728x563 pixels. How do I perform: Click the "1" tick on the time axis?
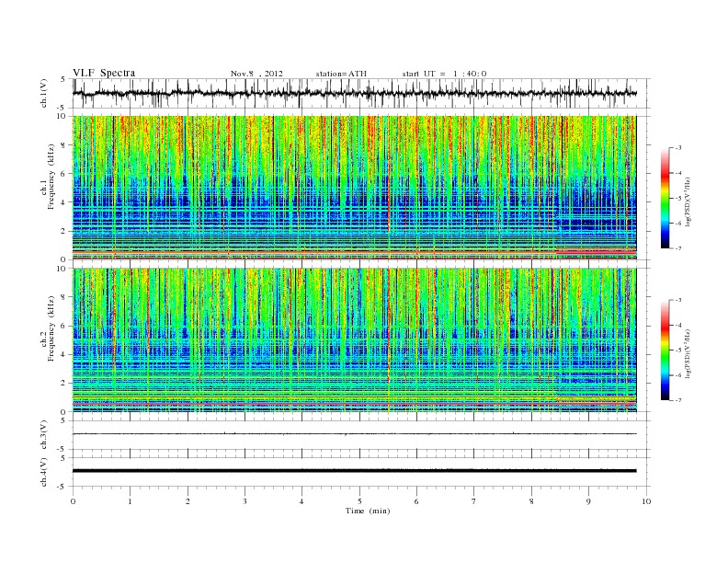tap(130, 501)
